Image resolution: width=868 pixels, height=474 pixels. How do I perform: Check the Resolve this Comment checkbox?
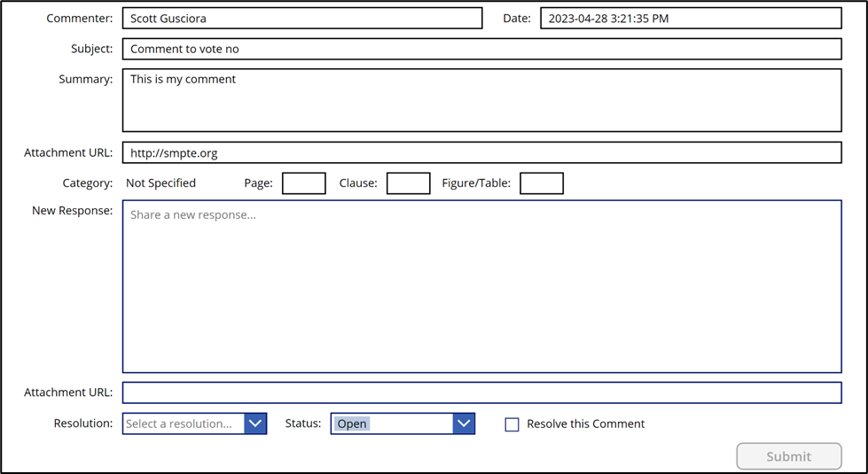[x=512, y=424]
